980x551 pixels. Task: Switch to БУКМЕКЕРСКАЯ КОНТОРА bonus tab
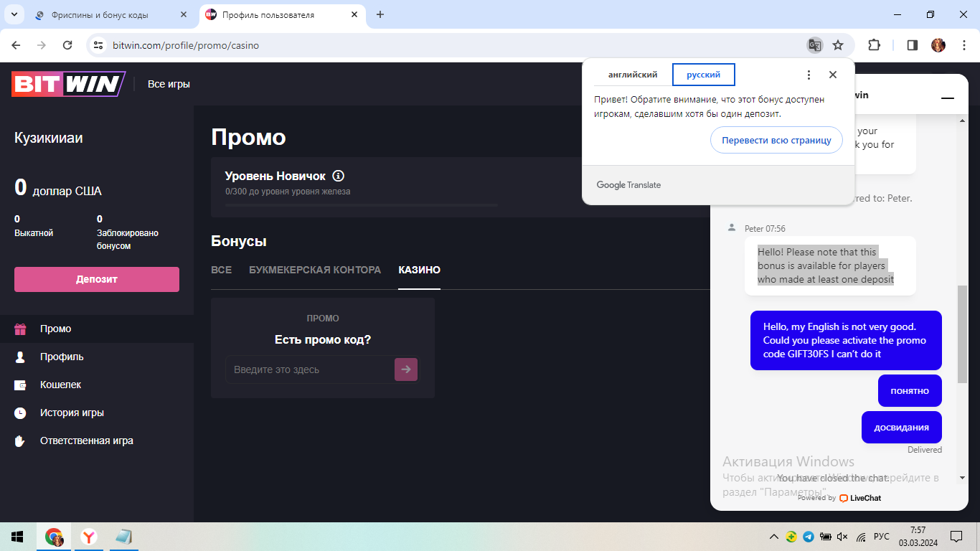coord(315,270)
